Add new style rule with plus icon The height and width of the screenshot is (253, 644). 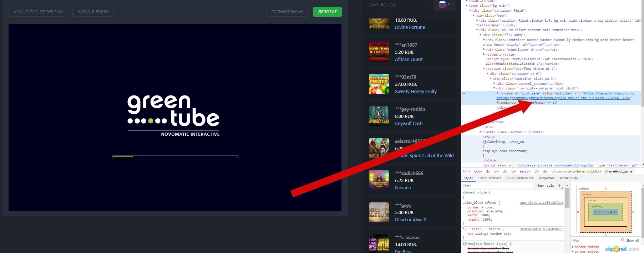559,186
